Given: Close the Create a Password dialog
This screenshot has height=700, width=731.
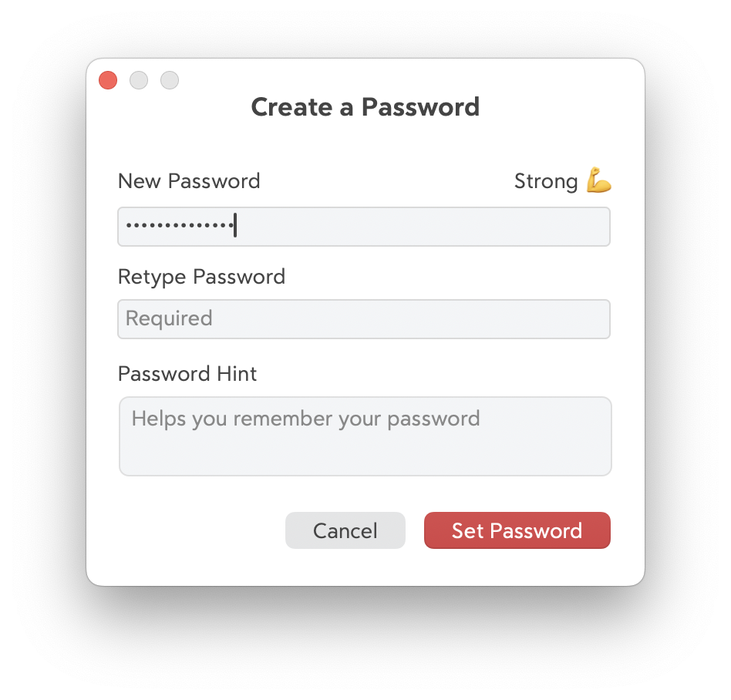Looking at the screenshot, I should click(108, 80).
